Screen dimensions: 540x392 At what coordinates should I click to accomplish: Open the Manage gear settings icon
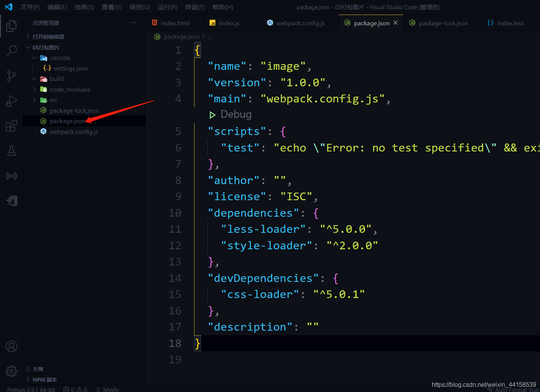[x=12, y=371]
